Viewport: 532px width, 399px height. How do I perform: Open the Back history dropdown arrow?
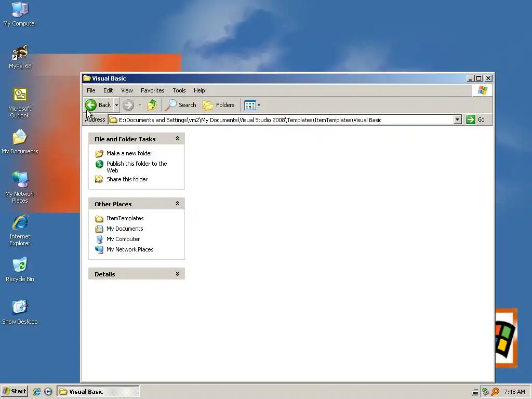pos(116,105)
